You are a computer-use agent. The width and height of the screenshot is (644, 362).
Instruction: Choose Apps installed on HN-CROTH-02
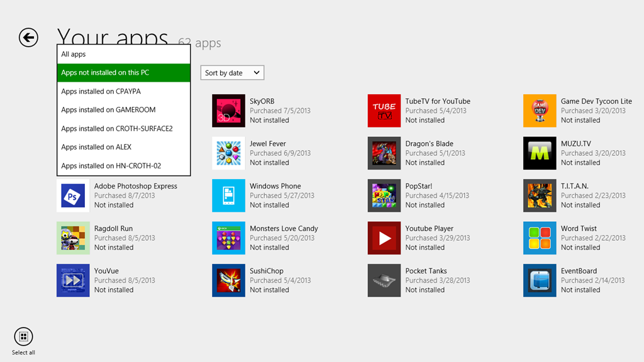[124, 166]
